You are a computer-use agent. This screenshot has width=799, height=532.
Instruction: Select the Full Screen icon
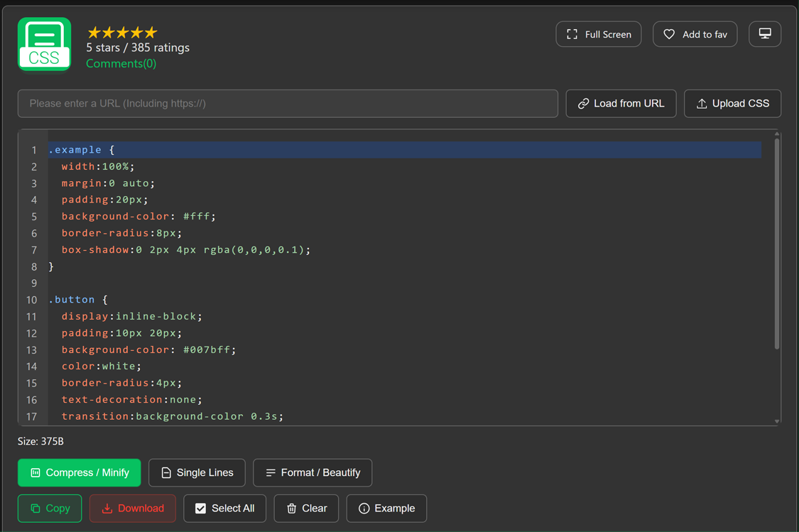tap(571, 33)
